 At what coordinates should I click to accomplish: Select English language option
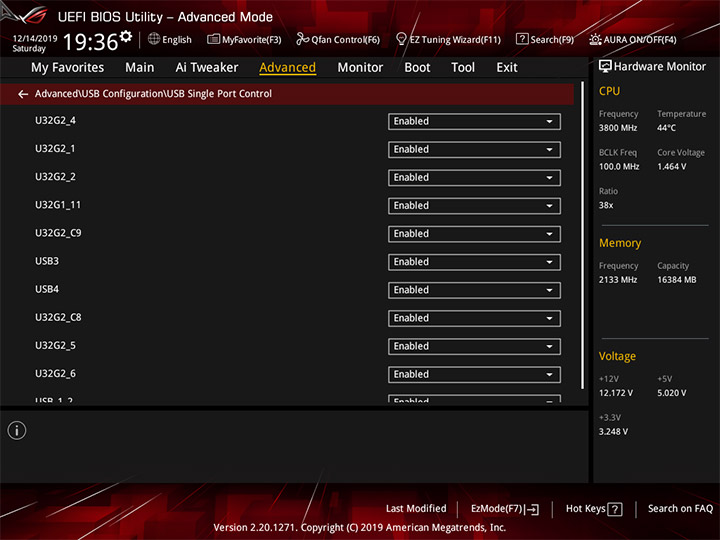[177, 40]
